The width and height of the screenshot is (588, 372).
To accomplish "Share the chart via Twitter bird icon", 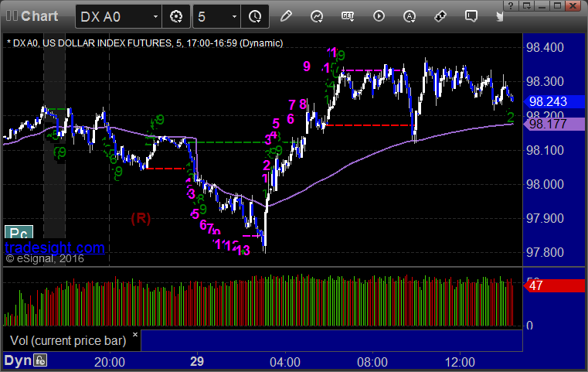I will [500, 16].
